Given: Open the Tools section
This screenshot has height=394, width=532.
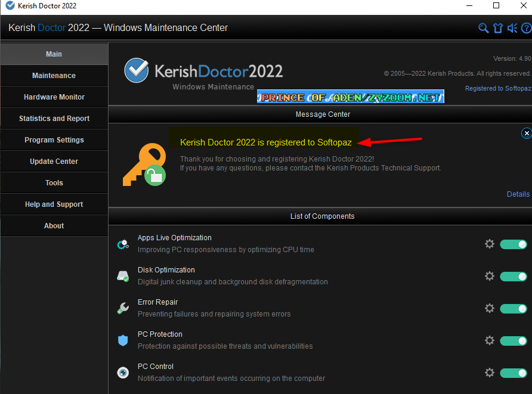Looking at the screenshot, I should click(54, 182).
